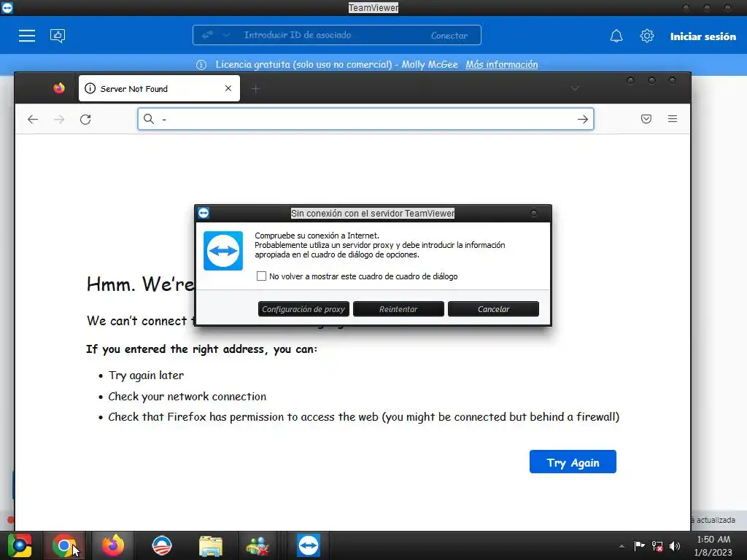Click the blue circular logo taskbar icon

(161, 545)
